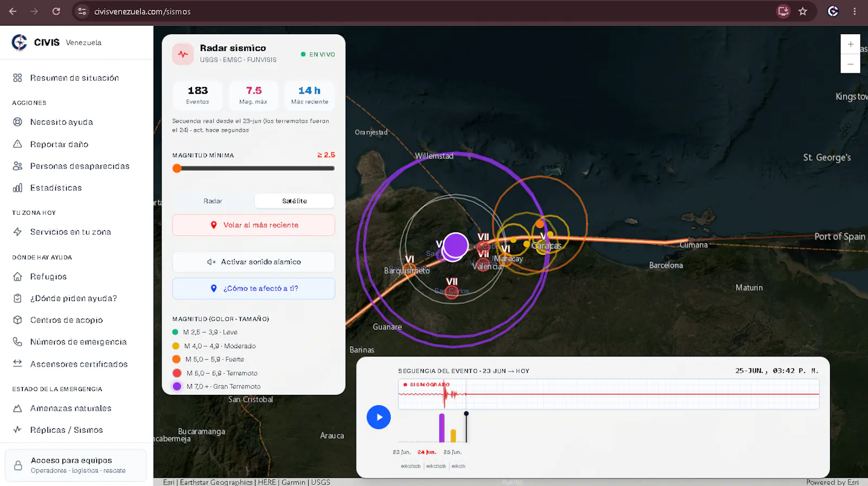This screenshot has width=868, height=486.
Task: Click the Ascensores certificados arrows icon
Action: 17,363
